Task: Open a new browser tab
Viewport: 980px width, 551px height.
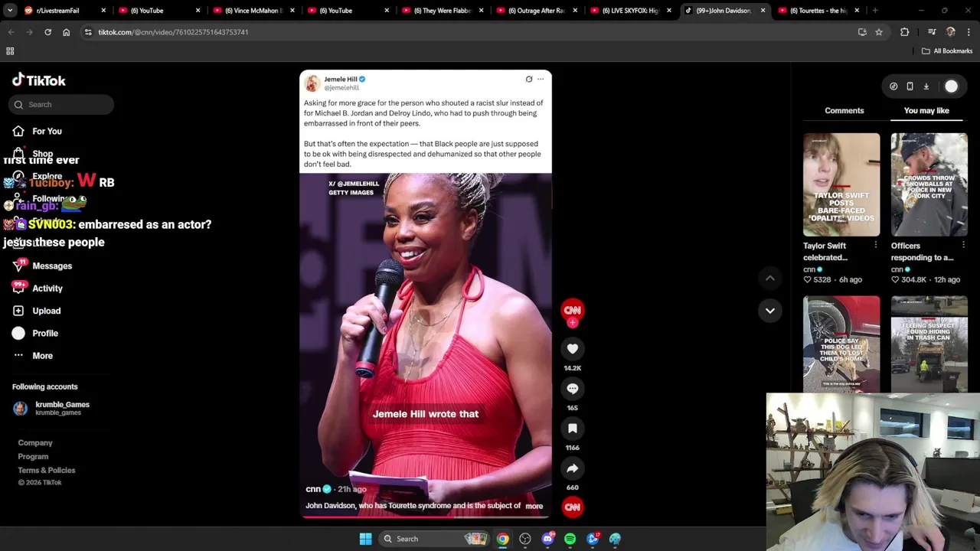Action: 875,11
